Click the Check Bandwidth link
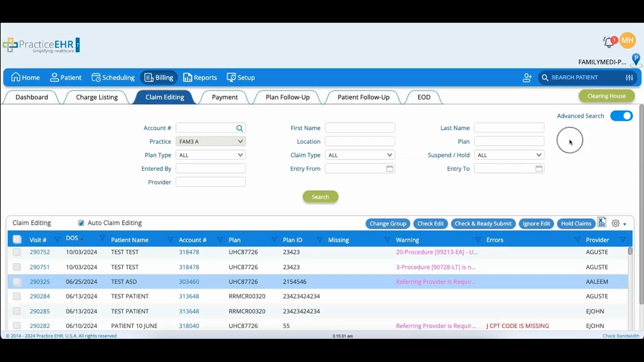This screenshot has height=362, width=644. pos(621,336)
